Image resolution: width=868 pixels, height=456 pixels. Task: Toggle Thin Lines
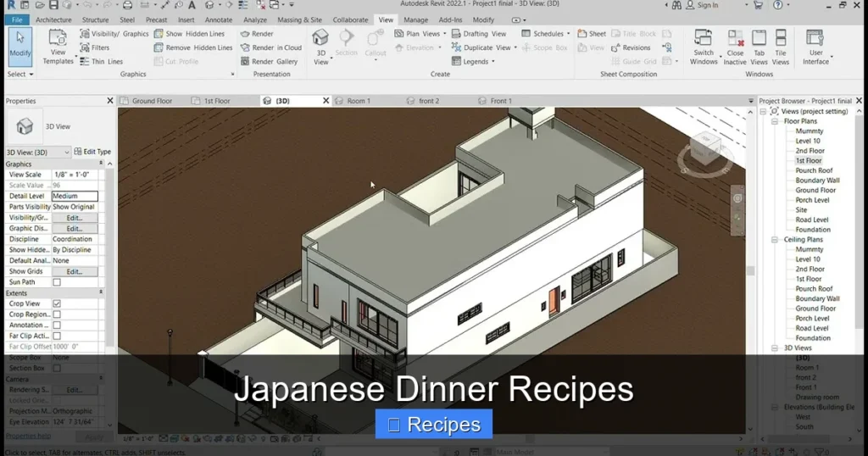tap(102, 61)
